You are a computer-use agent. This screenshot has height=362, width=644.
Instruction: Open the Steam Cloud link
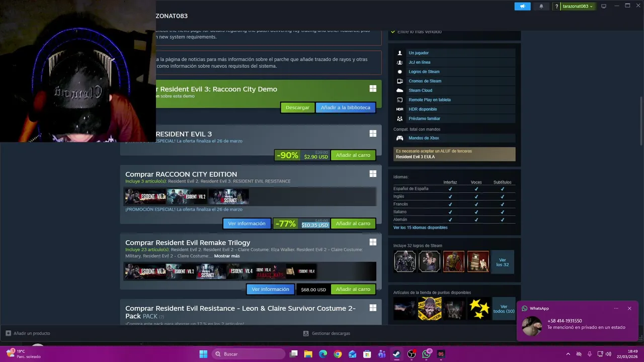pos(420,90)
